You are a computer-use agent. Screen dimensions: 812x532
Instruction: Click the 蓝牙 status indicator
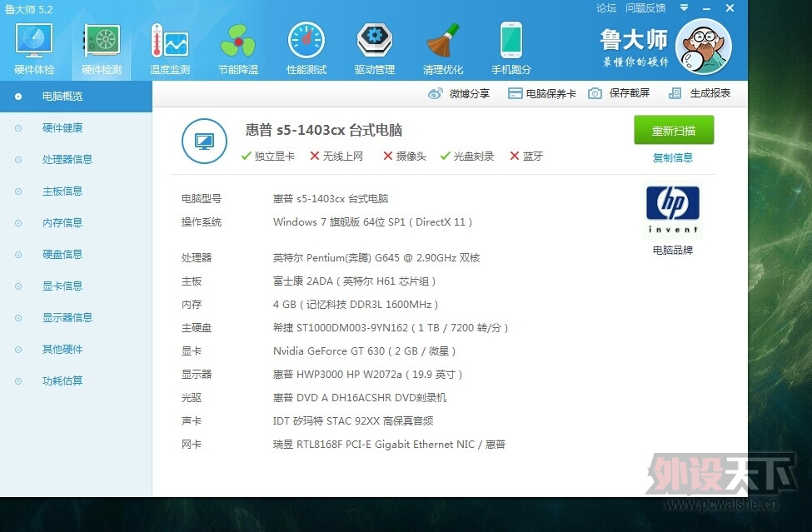point(526,157)
